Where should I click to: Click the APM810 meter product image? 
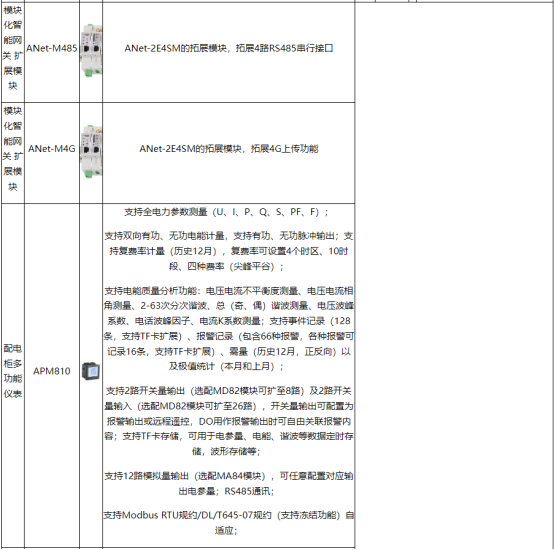point(91,371)
